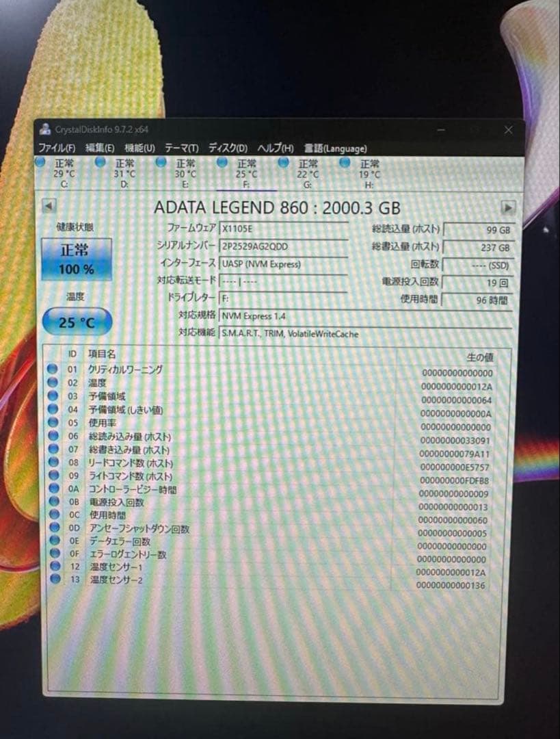Click the シリアルナンバー serial number field
This screenshot has height=739, width=560.
[x=280, y=247]
